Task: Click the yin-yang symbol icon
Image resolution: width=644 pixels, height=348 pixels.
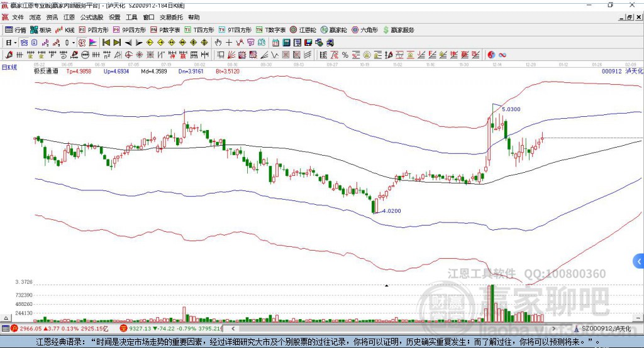Action: (x=491, y=55)
